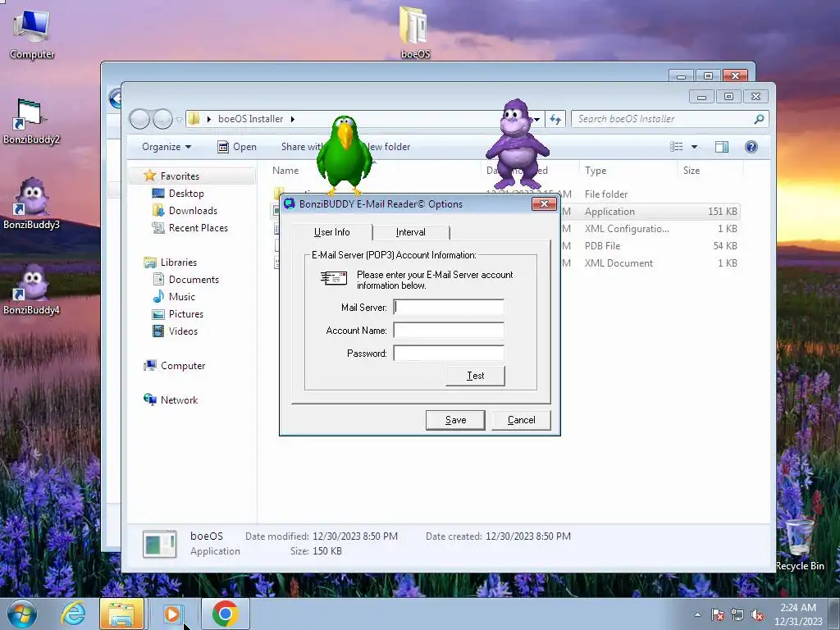Screen dimensions: 840x630
Task: Expand arrow after boeOS Installer in address bar
Action: point(293,119)
